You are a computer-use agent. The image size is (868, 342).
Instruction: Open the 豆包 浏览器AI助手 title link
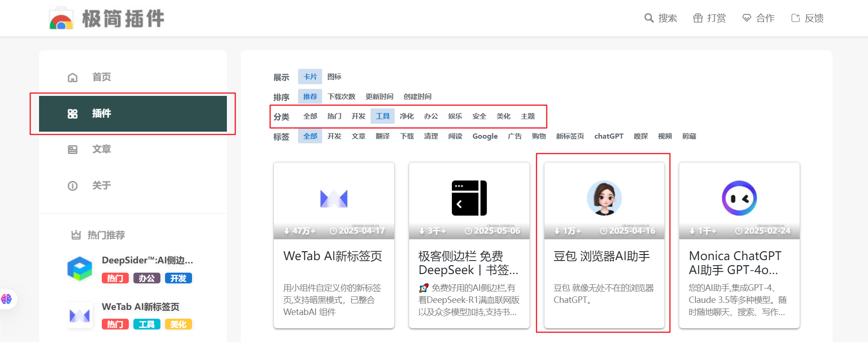click(602, 256)
